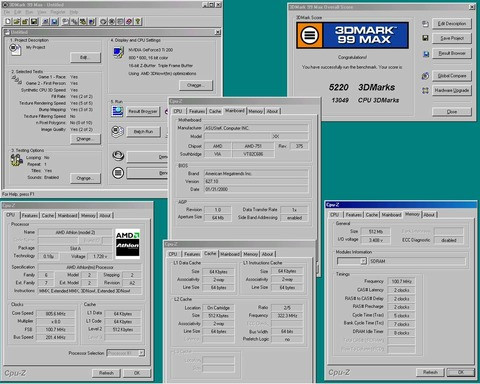
Task: Click the floppy icon next to Save Project
Action: pyautogui.click(x=425, y=38)
